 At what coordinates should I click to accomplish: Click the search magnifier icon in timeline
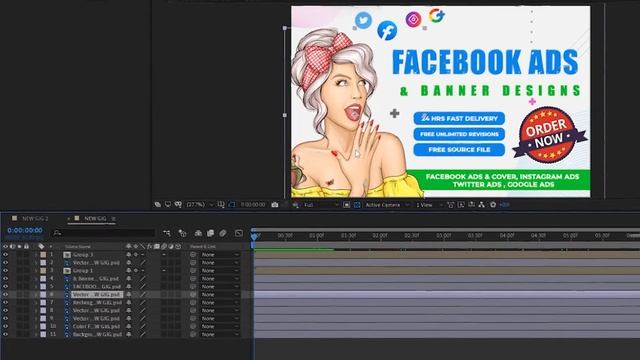coord(57,233)
